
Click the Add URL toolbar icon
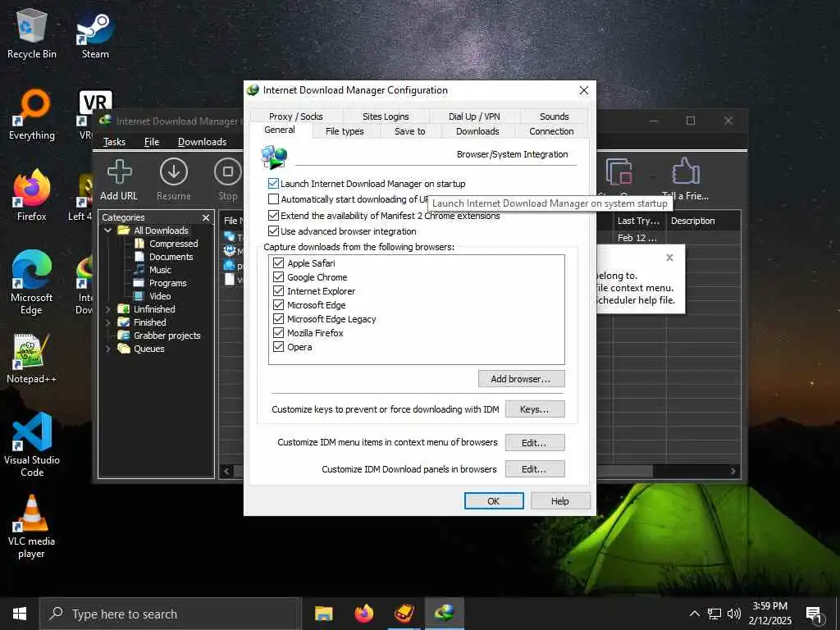click(119, 180)
